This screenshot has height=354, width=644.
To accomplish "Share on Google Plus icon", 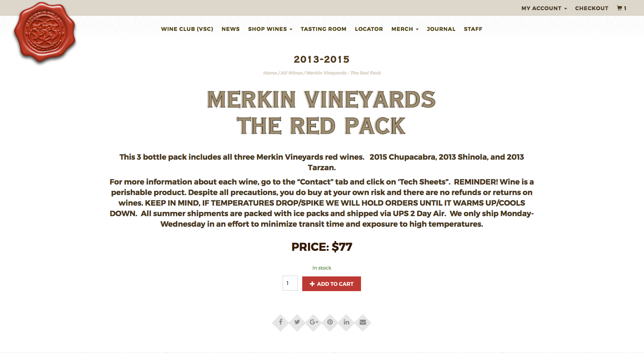I will [314, 322].
